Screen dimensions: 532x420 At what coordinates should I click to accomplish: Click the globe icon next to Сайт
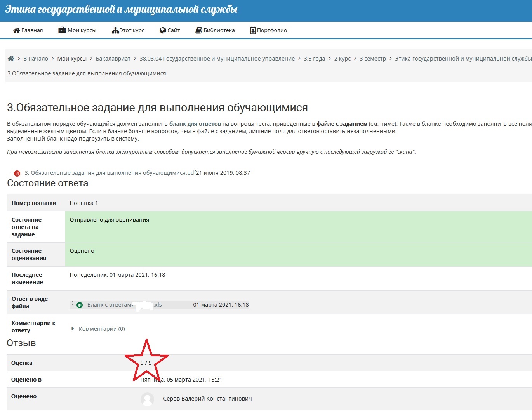tap(163, 30)
